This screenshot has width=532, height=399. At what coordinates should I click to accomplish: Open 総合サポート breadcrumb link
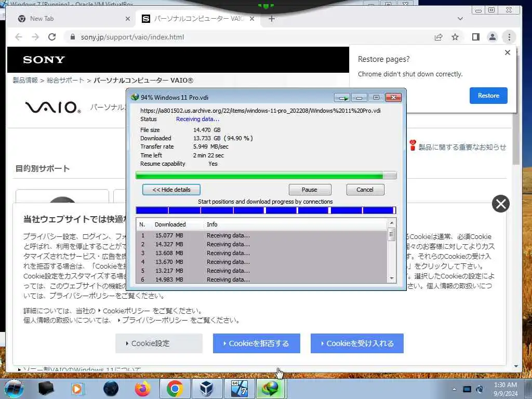pyautogui.click(x=65, y=81)
